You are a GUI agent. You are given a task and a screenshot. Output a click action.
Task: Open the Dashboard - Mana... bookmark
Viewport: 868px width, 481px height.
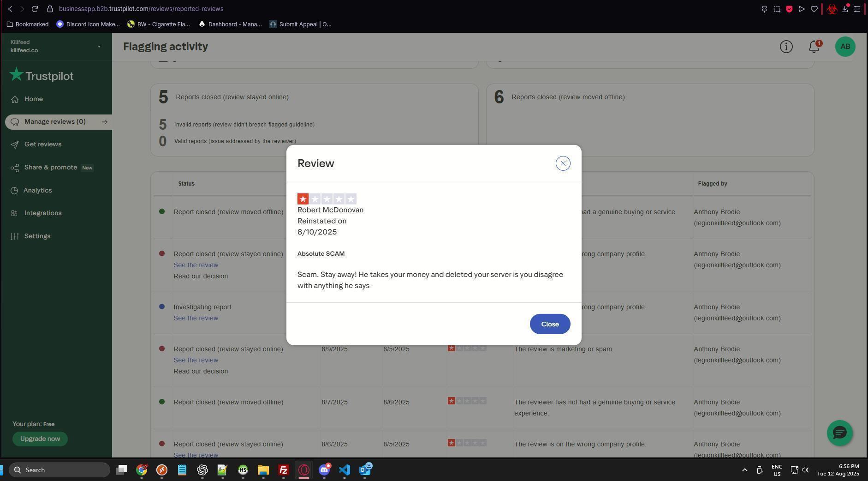pos(230,24)
